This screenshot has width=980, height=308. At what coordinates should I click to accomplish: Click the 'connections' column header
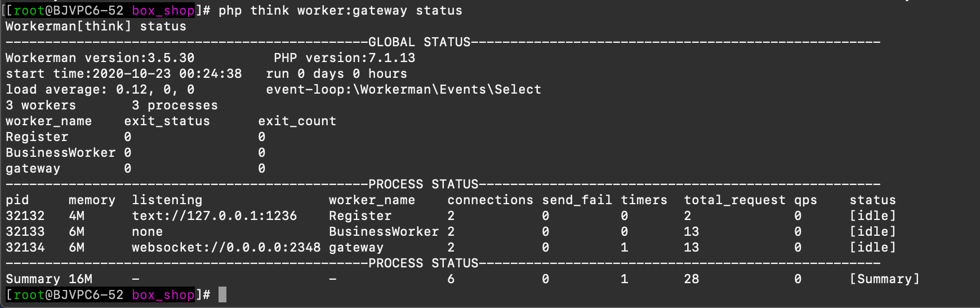click(x=490, y=200)
